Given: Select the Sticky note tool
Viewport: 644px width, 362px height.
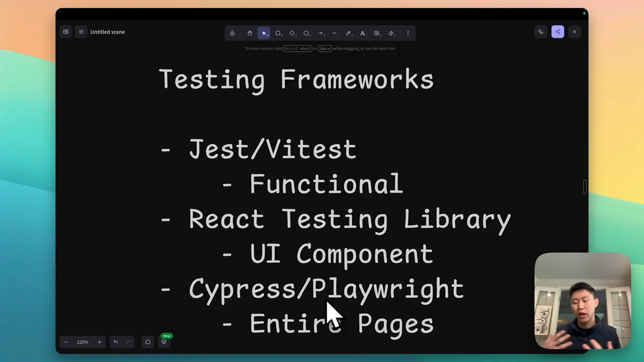Looking at the screenshot, I should click(376, 33).
